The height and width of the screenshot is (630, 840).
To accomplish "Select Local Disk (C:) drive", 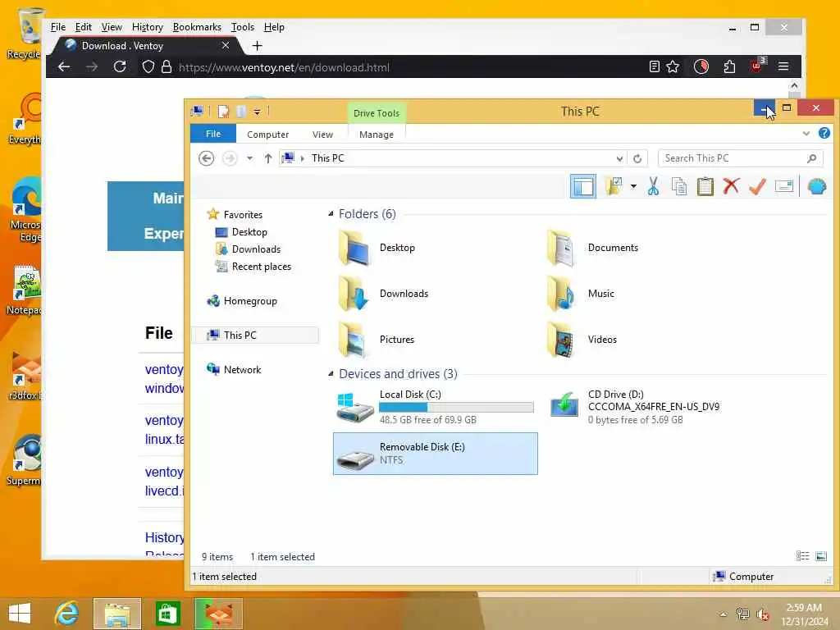I will click(x=435, y=407).
